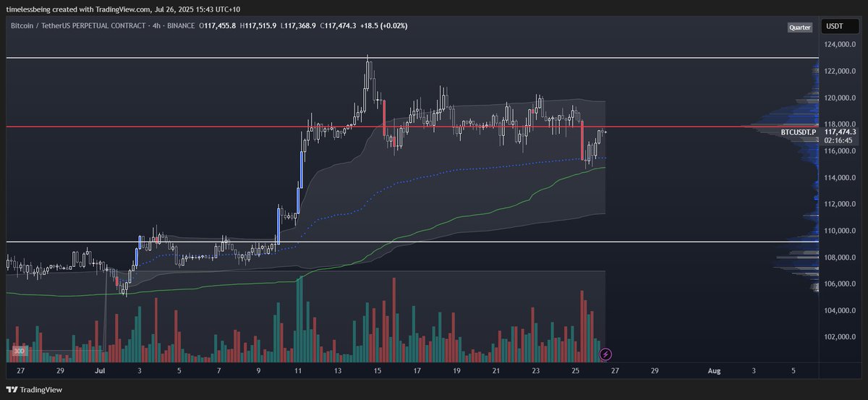Click the 13 date label on time axis
The width and height of the screenshot is (868, 400).
click(x=337, y=370)
